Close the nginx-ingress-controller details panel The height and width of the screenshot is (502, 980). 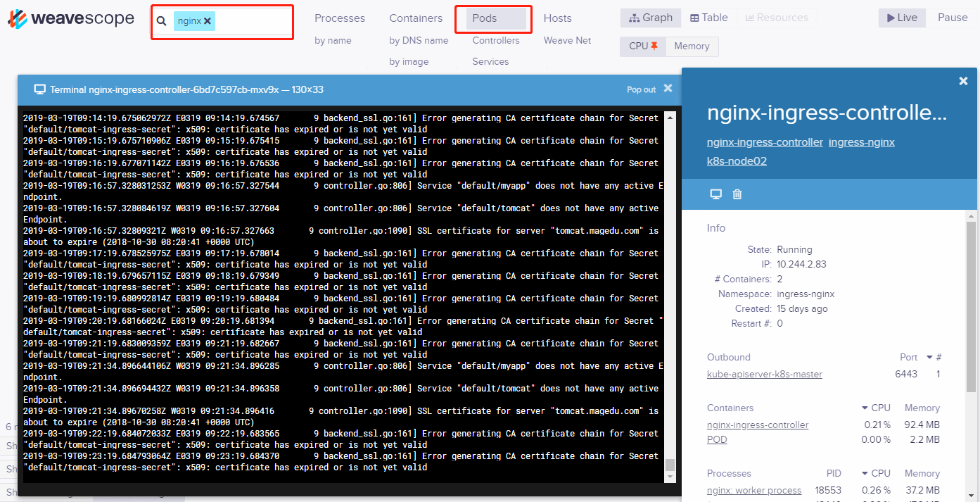tap(963, 82)
